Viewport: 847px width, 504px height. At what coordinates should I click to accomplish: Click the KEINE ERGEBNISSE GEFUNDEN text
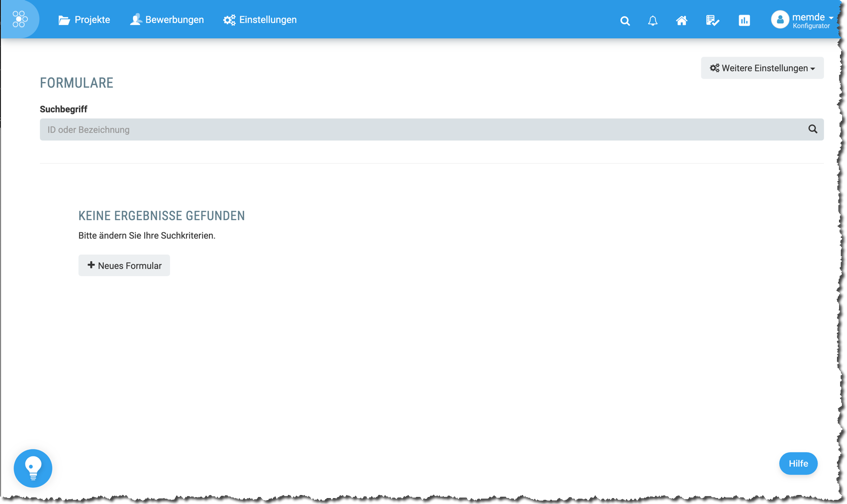point(162,216)
